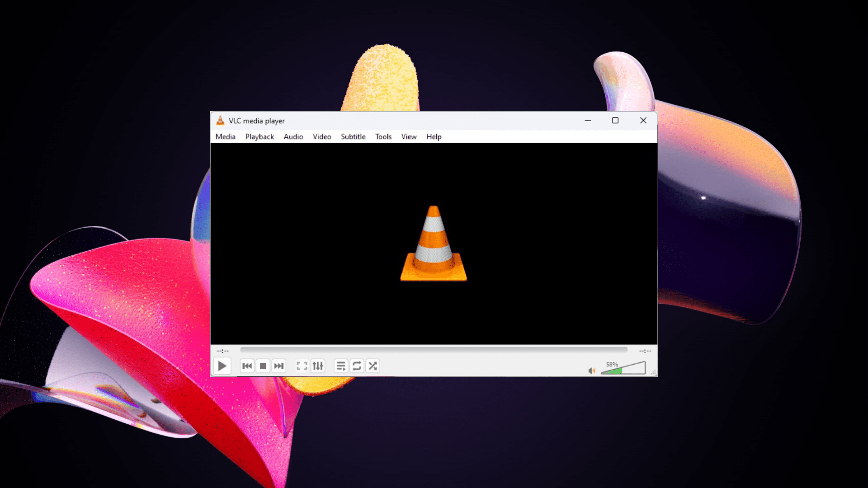Skip to next media track
The width and height of the screenshot is (868, 488).
(x=279, y=366)
